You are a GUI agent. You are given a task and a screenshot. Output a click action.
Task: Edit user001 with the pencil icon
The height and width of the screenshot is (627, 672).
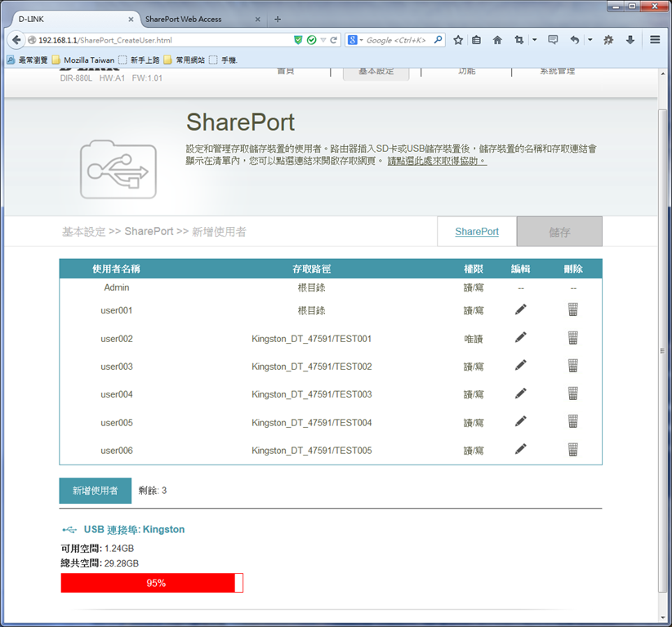click(521, 309)
